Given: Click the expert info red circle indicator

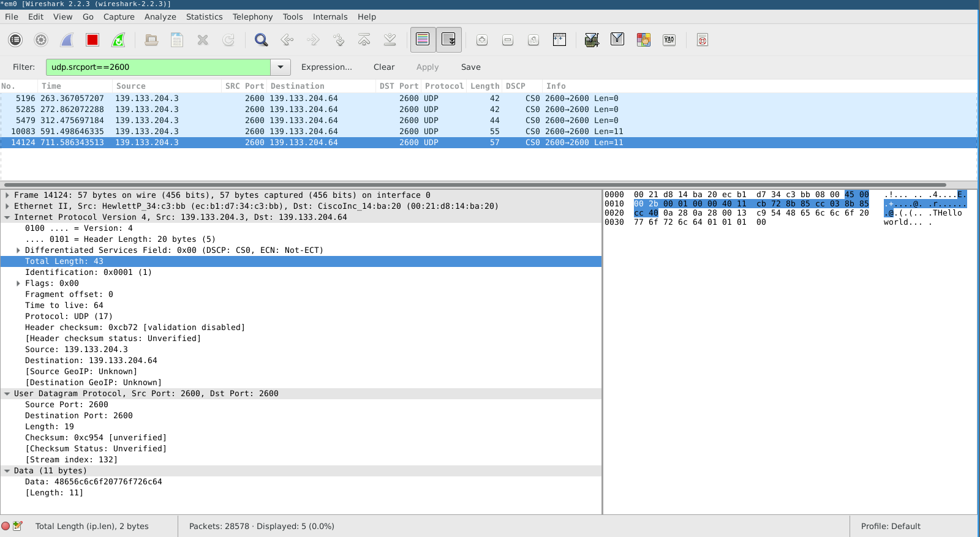Looking at the screenshot, I should point(6,526).
